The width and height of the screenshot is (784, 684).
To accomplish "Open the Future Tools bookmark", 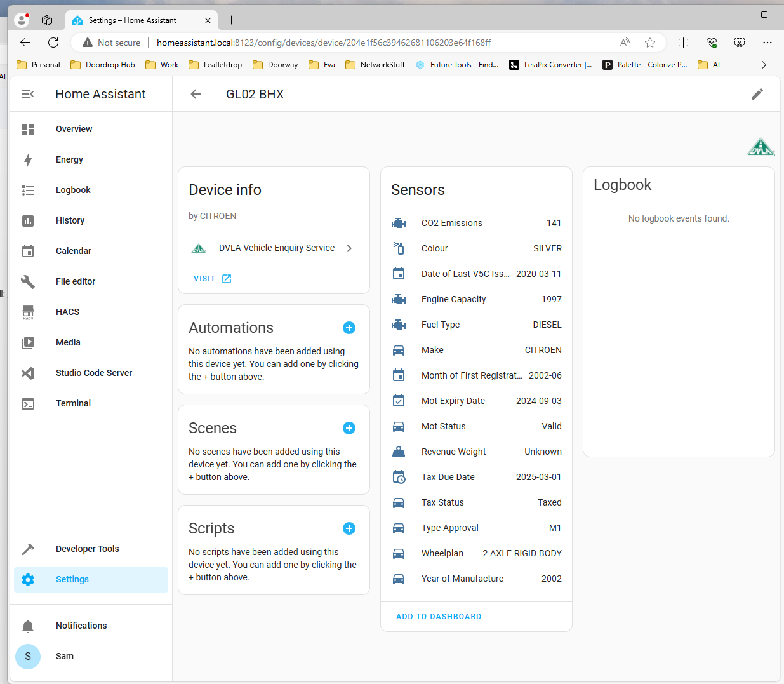I will [457, 65].
